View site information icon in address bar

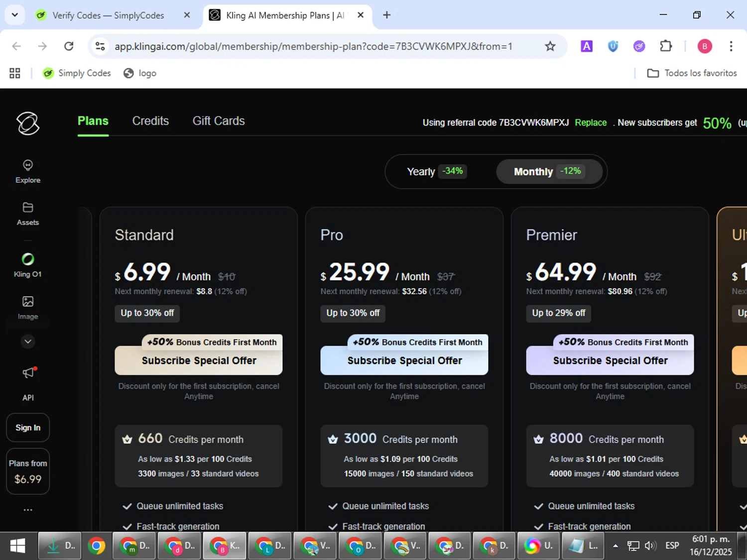click(x=100, y=46)
